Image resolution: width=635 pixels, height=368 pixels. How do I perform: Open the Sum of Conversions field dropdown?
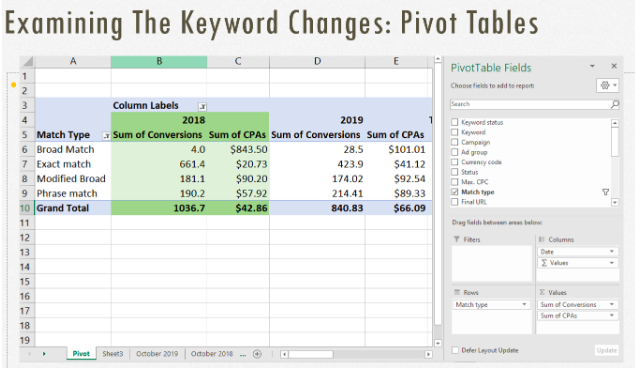612,304
